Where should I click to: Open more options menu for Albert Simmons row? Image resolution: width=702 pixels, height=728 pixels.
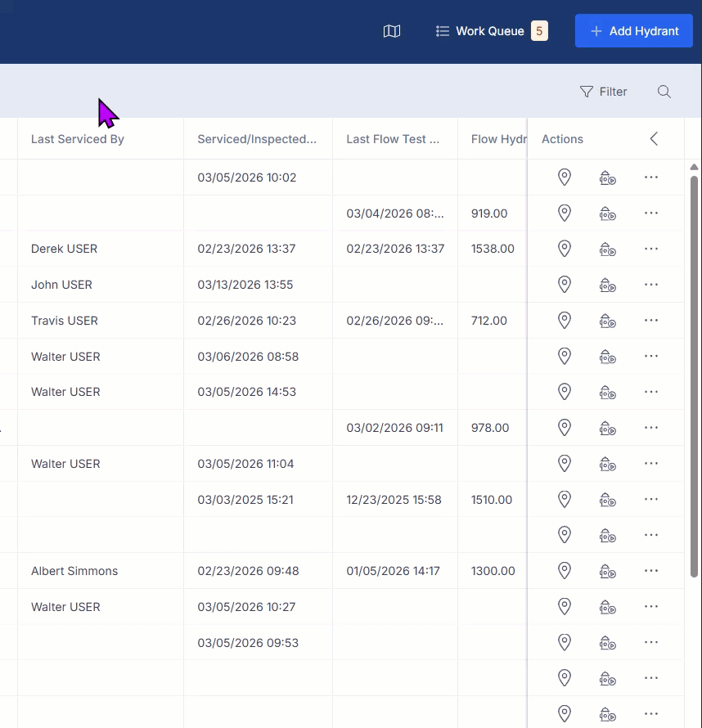point(651,571)
